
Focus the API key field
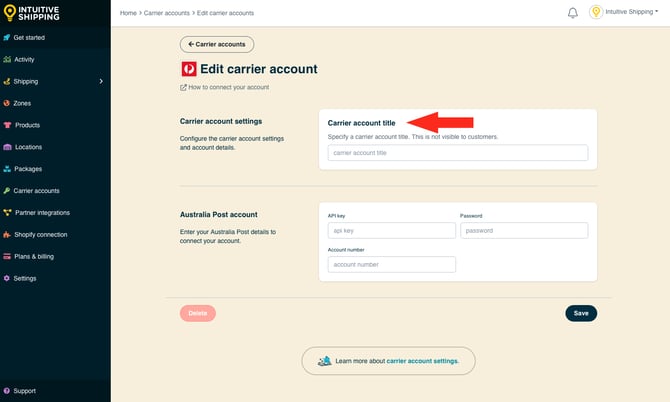pos(391,231)
